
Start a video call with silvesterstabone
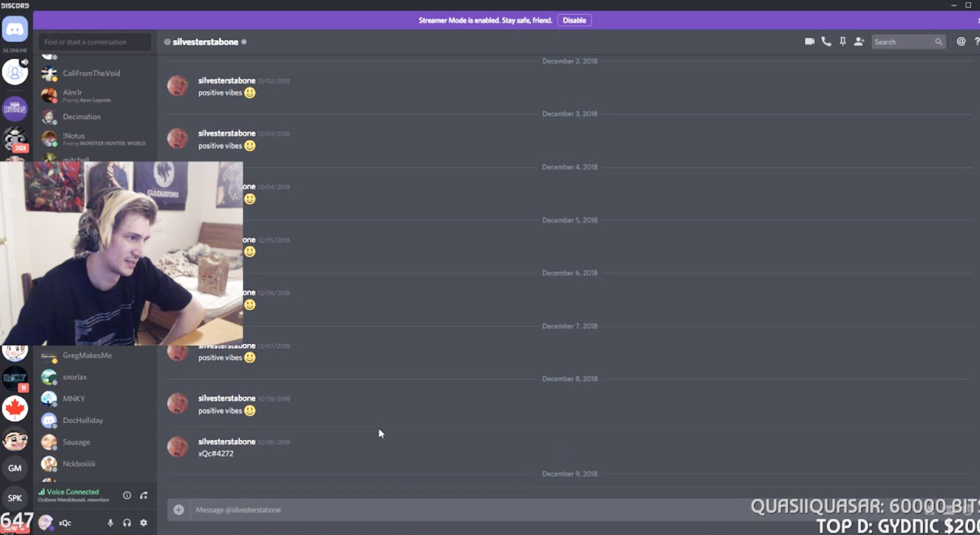810,41
